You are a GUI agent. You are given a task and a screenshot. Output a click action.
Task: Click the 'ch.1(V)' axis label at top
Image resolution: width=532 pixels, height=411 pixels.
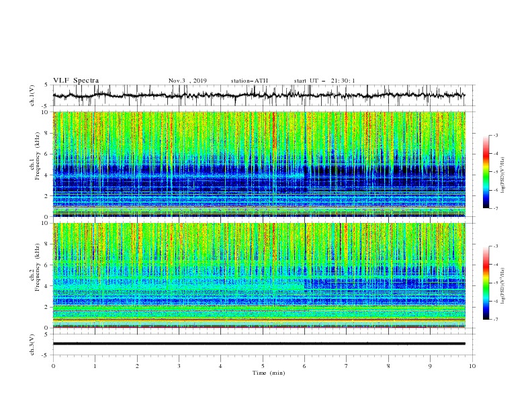(32, 95)
